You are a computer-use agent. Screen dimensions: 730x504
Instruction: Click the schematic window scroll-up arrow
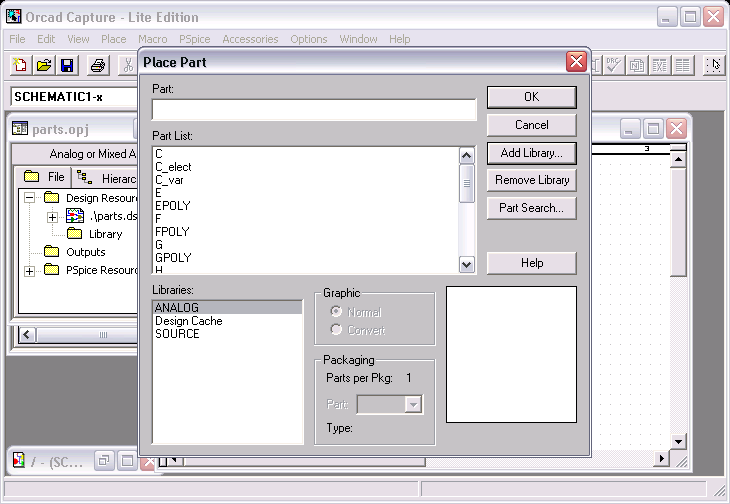[678, 160]
